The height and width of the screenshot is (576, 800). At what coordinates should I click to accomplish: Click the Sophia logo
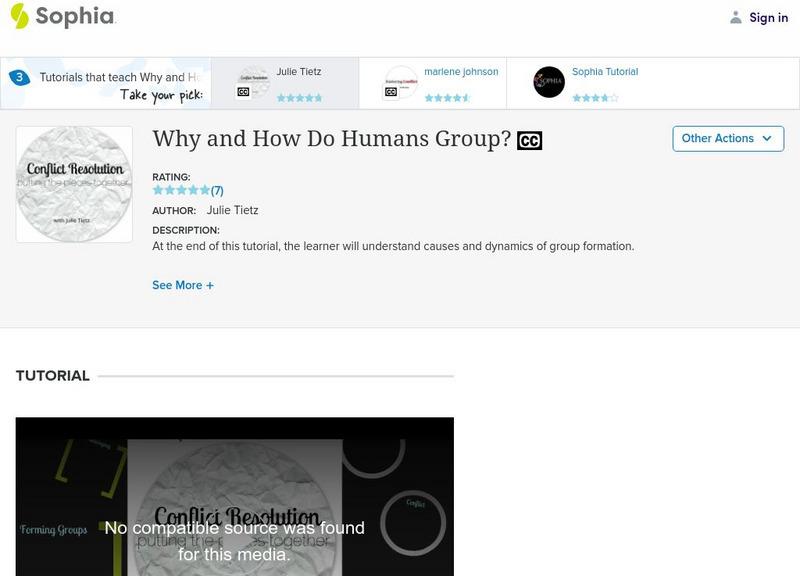pos(63,16)
